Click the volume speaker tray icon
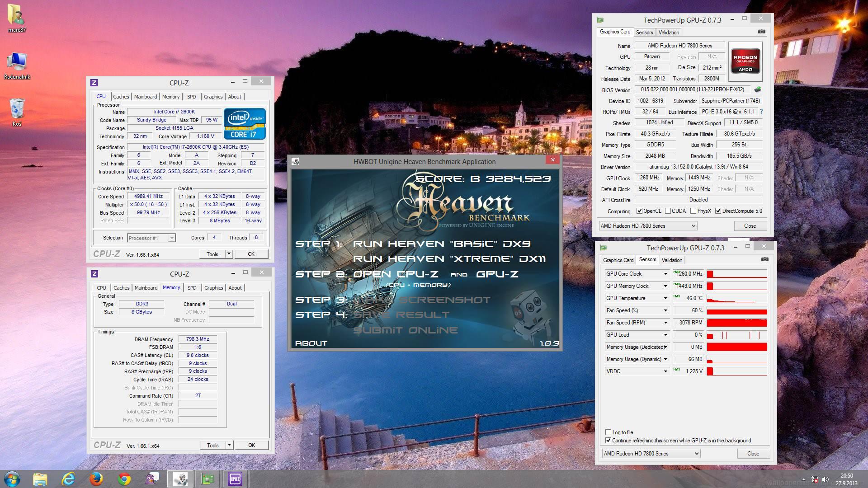This screenshot has height=488, width=868. [x=826, y=479]
